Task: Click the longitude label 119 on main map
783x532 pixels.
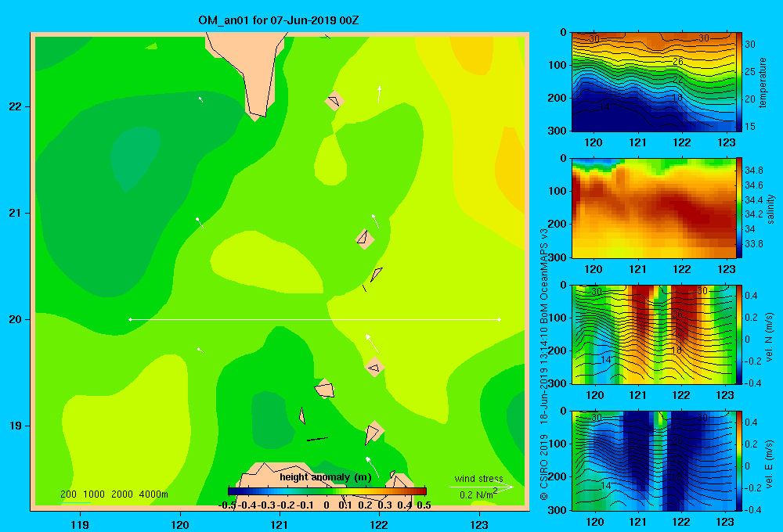Action: (80, 524)
